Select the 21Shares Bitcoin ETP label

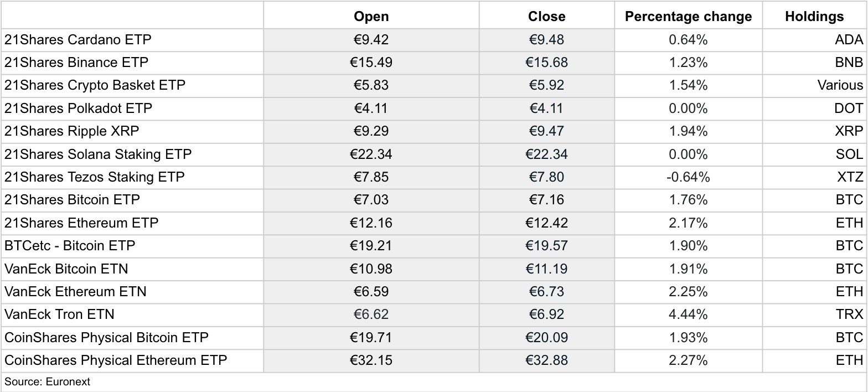(73, 200)
